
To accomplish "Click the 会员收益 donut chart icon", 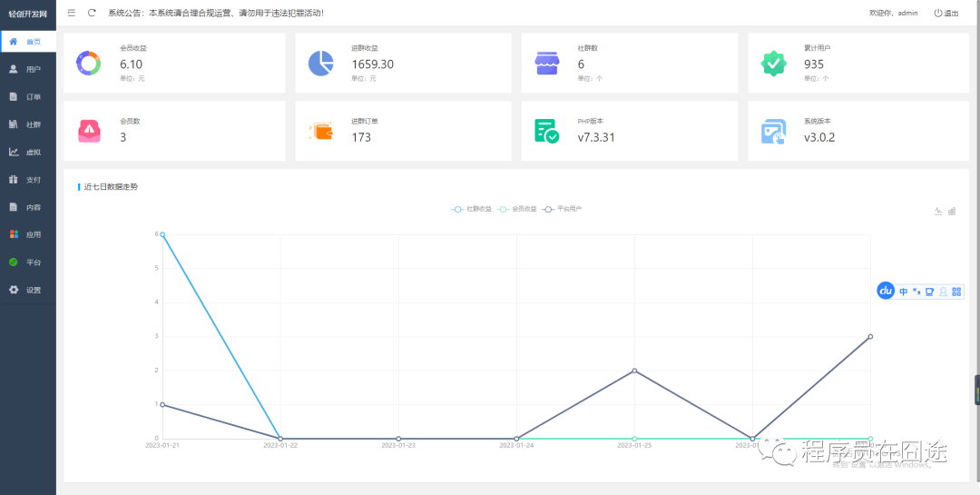I will 89,64.
